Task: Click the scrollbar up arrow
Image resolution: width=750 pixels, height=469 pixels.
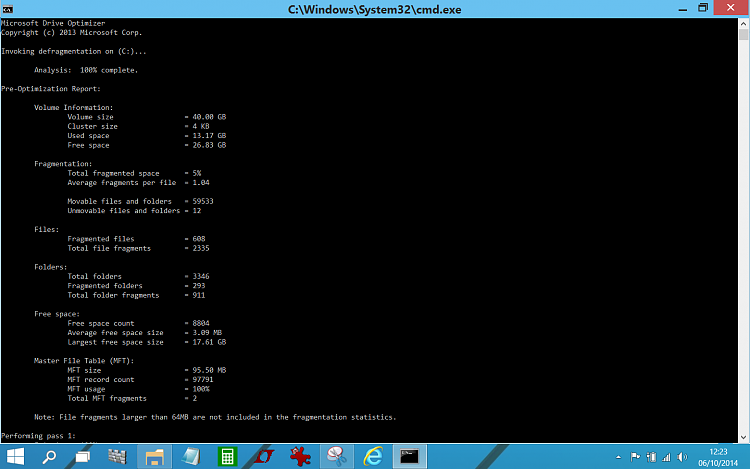Action: 743,23
